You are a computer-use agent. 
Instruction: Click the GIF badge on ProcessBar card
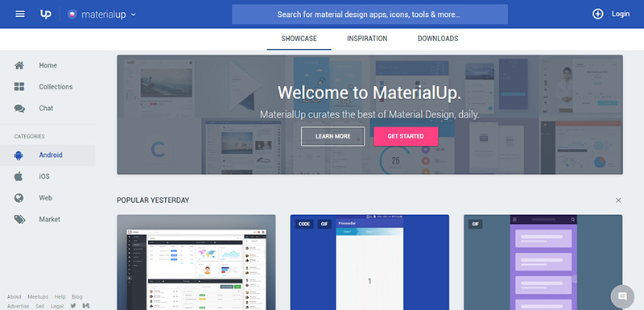click(x=324, y=224)
